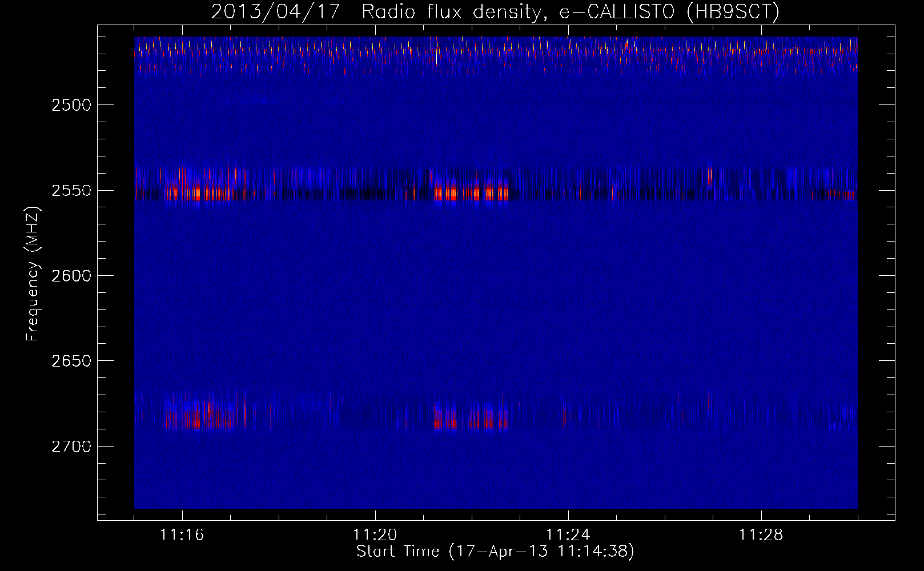Click the plot title "2013/04/17 Radio flux density, e-CALLISTO (HB9SCT)"
The image size is (924, 571).
point(495,11)
